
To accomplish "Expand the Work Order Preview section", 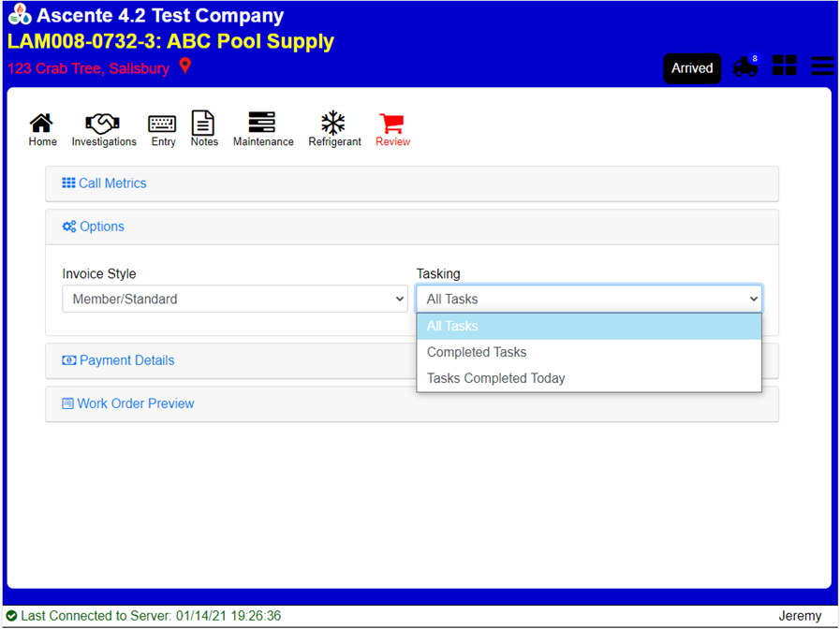I will [135, 403].
